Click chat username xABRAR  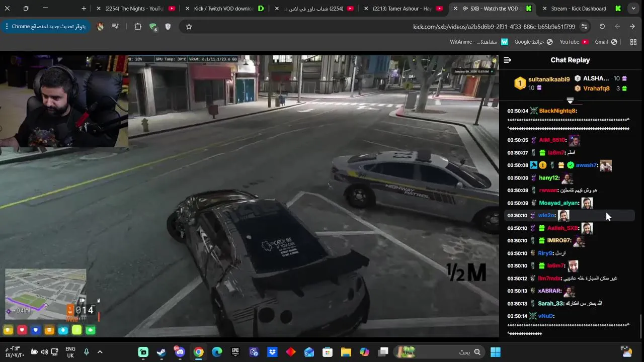click(549, 291)
